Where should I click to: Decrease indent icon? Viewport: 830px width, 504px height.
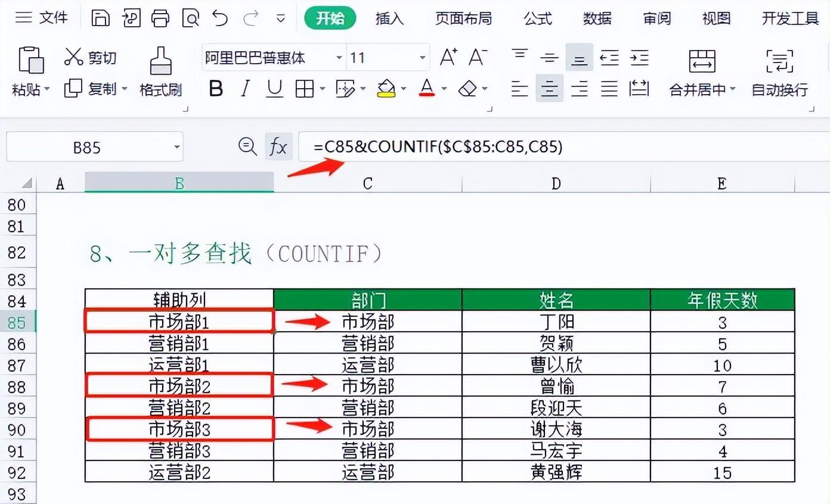(609, 57)
